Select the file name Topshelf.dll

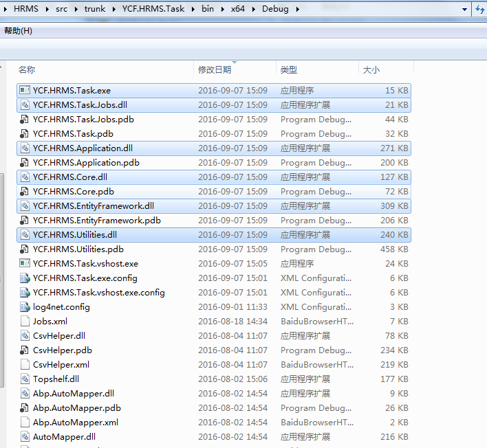[56, 379]
